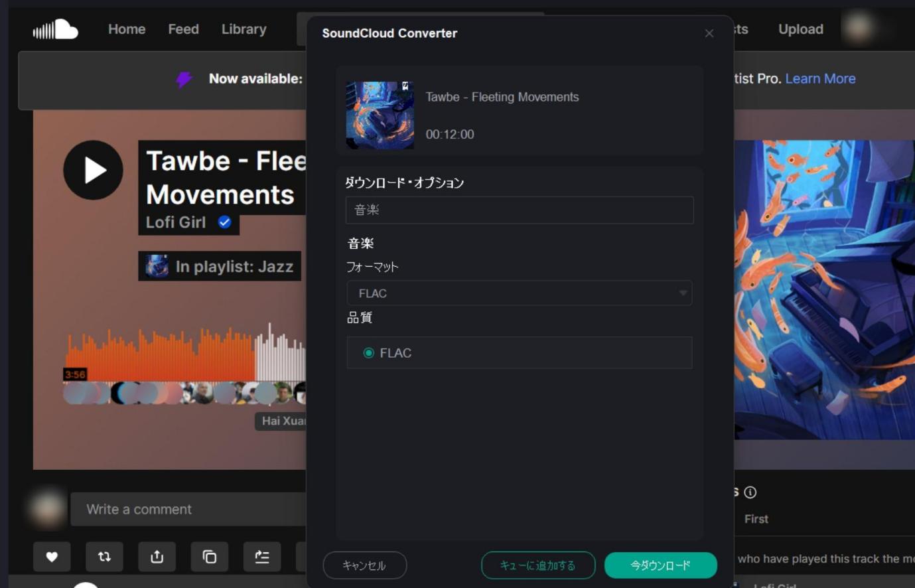Open the Library tab

pyautogui.click(x=244, y=29)
